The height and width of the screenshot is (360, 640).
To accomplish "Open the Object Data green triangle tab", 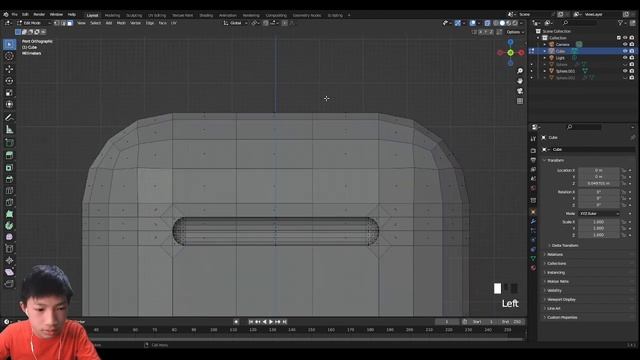I will 533,258.
